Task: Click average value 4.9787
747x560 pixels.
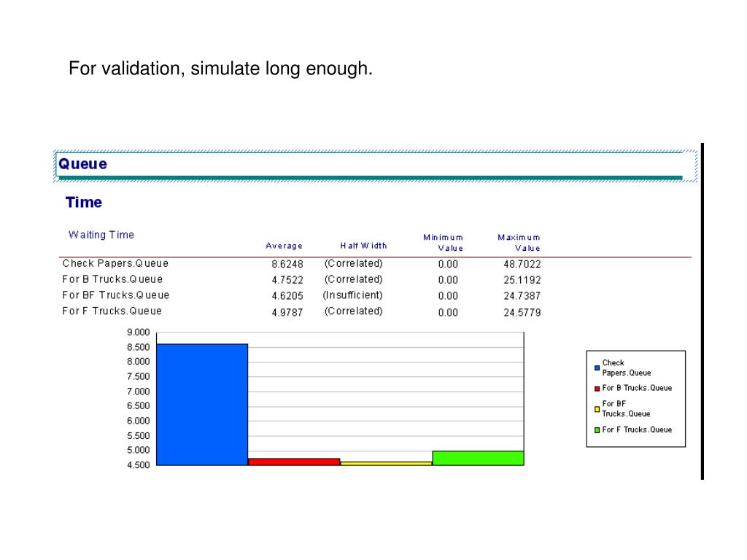Action: tap(287, 312)
